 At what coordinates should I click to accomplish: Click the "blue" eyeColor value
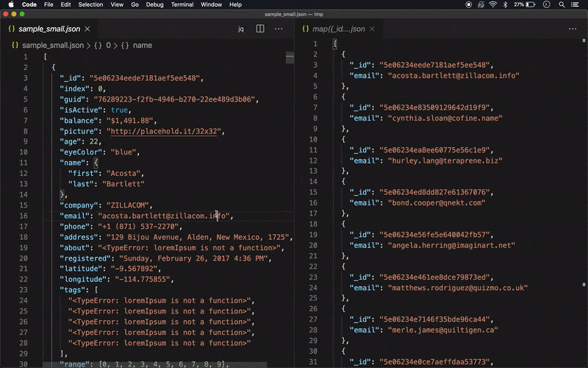coord(123,152)
